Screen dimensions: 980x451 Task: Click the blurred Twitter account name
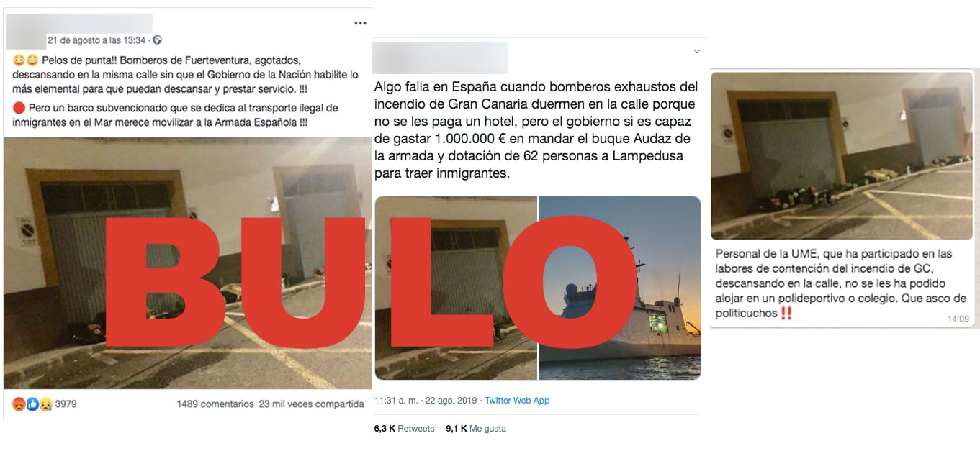click(441, 58)
